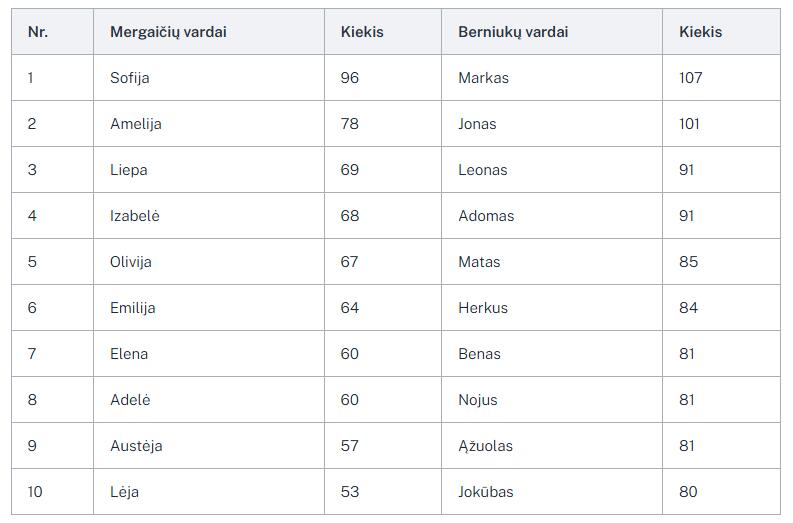Click the name Lėja in row 10

[x=124, y=492]
